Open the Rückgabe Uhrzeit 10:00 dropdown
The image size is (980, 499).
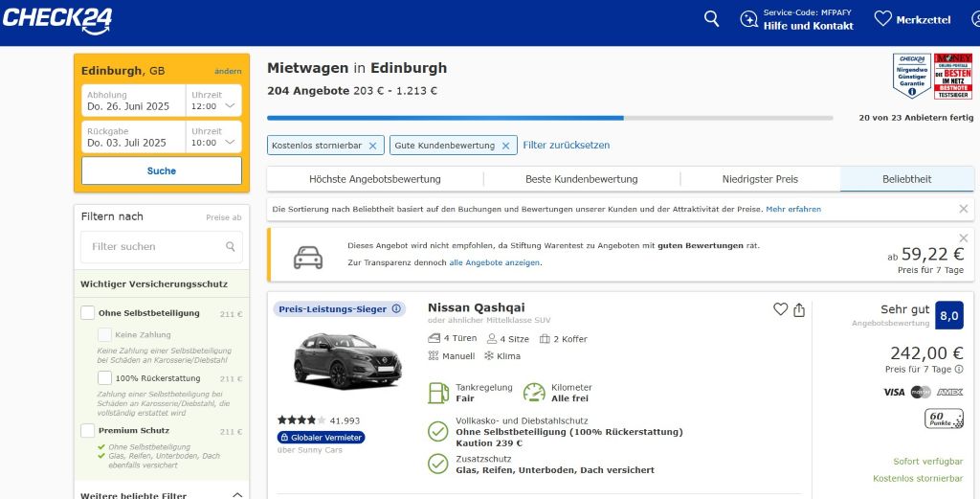pyautogui.click(x=213, y=137)
